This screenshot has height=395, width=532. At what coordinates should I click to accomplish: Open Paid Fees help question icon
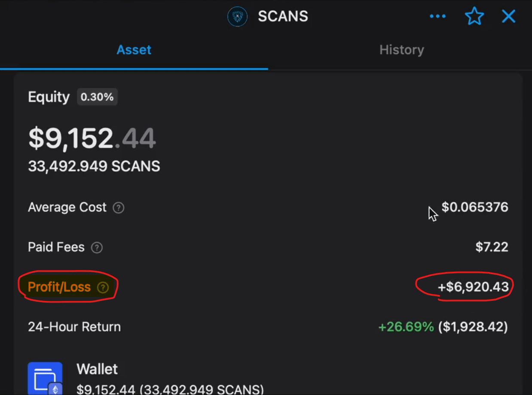click(97, 248)
